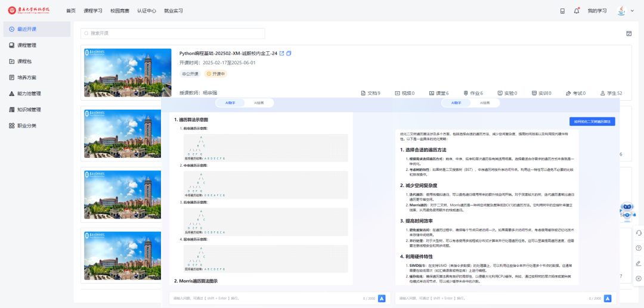Click the second course campus thumbnail
Image resolution: width=644 pixels, height=308 pixels.
coord(122,133)
